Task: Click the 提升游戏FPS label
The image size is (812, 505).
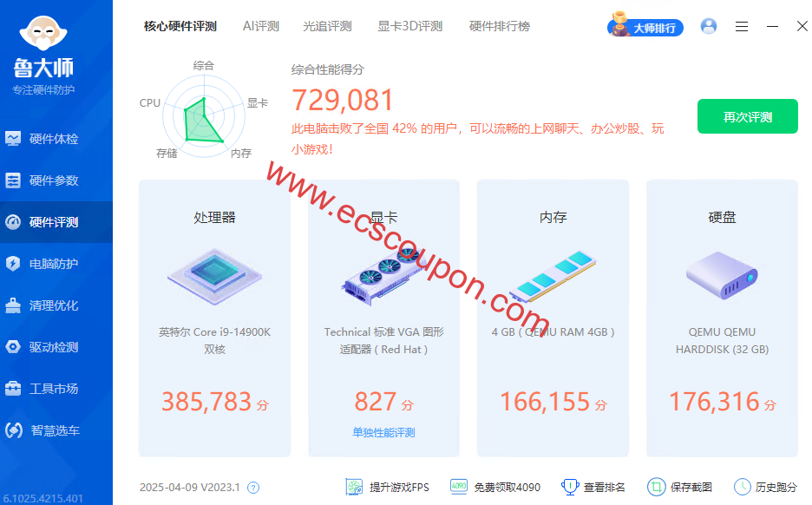Action: tap(399, 488)
